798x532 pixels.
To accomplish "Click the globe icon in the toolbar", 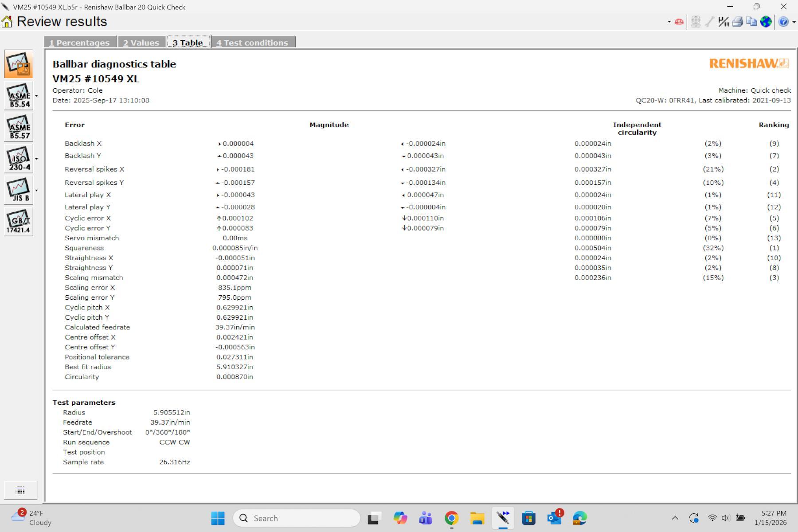I will tap(766, 22).
